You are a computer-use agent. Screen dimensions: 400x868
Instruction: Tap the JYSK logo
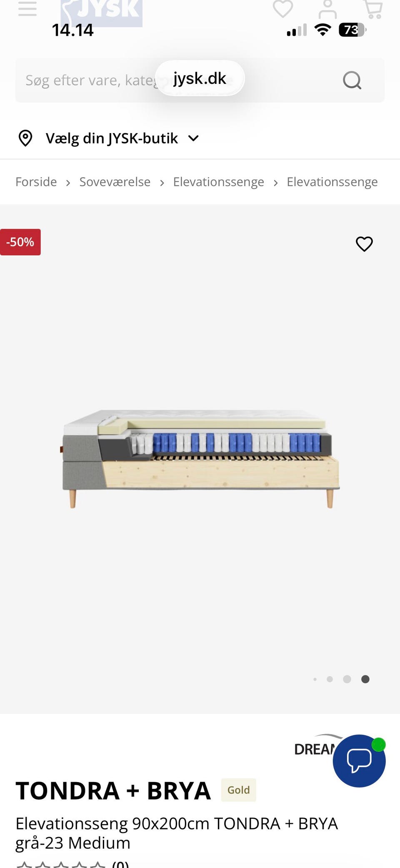[102, 13]
